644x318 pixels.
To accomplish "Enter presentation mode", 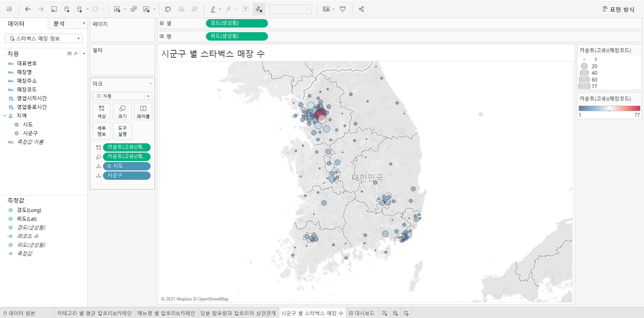I will [343, 9].
